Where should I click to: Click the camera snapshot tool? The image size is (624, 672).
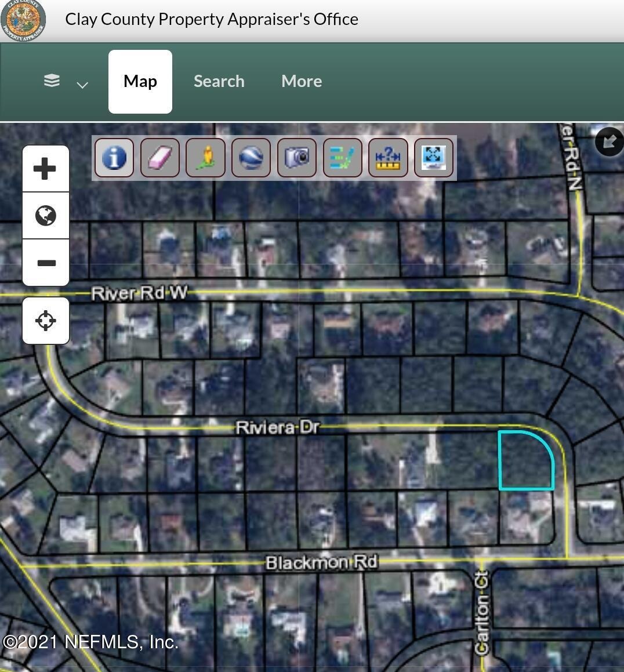(296, 158)
